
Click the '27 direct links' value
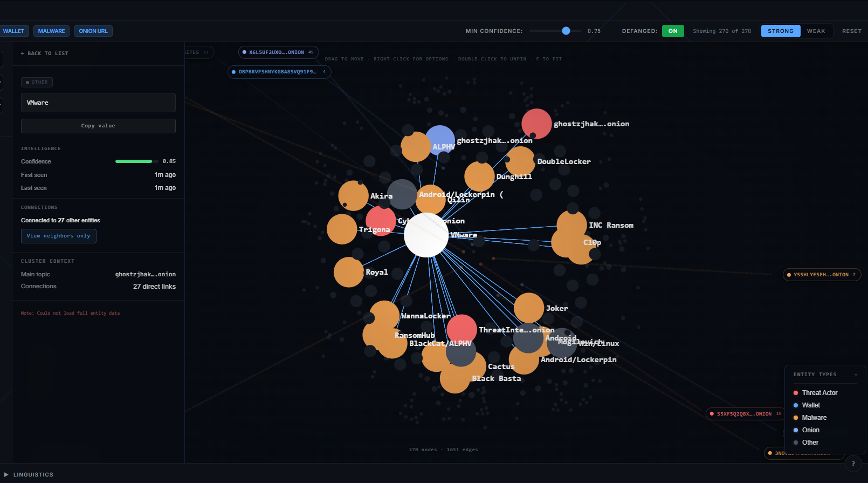pos(154,287)
